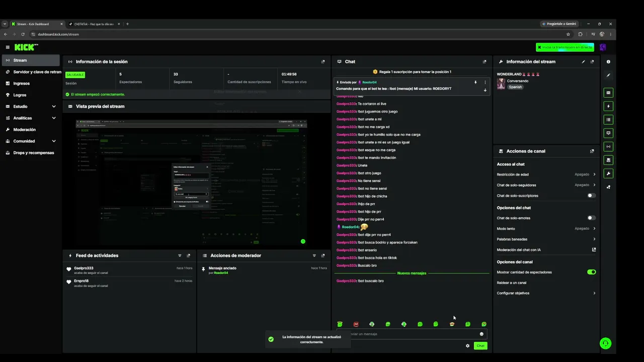Click Inicia la transmisión en directo button

click(565, 47)
